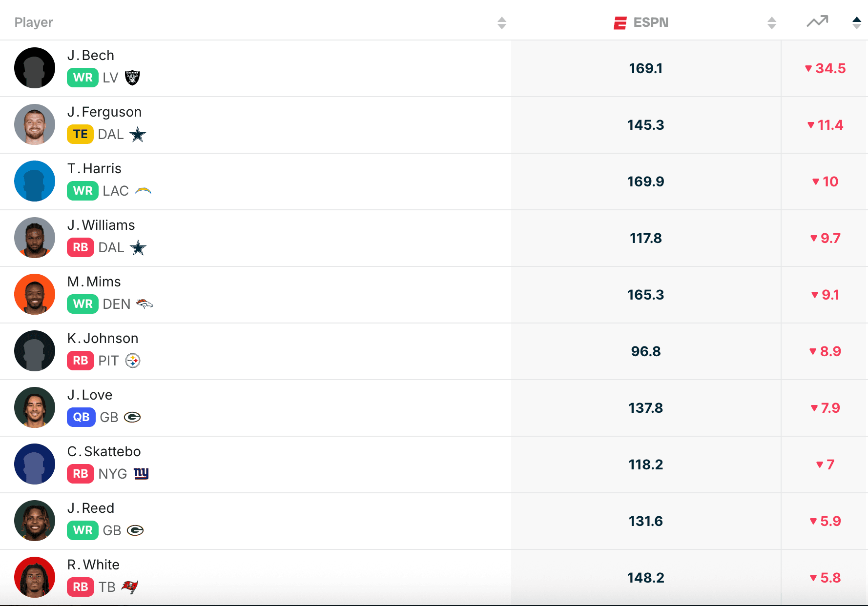Click the Raiders team logo

coord(132,78)
